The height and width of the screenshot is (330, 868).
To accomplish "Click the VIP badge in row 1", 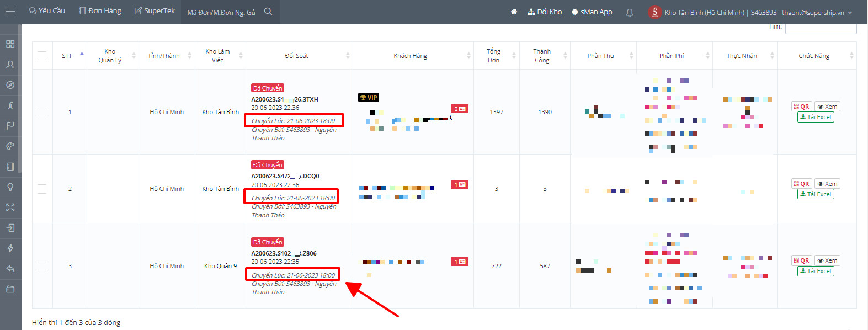I will (x=369, y=98).
